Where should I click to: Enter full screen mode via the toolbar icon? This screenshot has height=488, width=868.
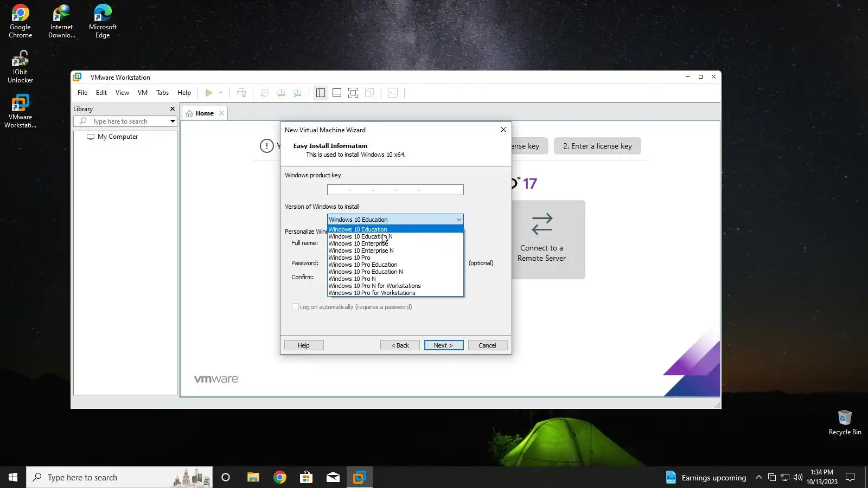coord(353,93)
